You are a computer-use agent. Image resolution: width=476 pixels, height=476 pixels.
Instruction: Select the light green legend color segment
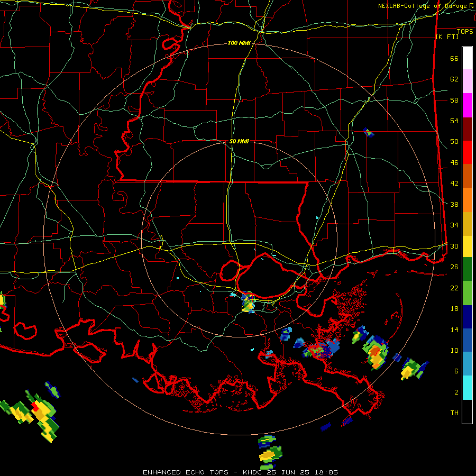[x=467, y=293]
